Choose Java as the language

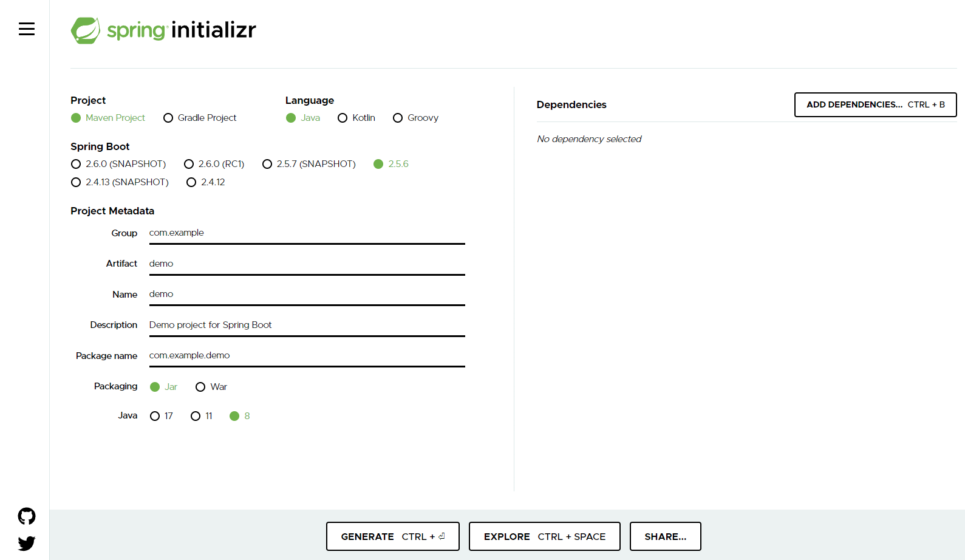click(x=303, y=118)
